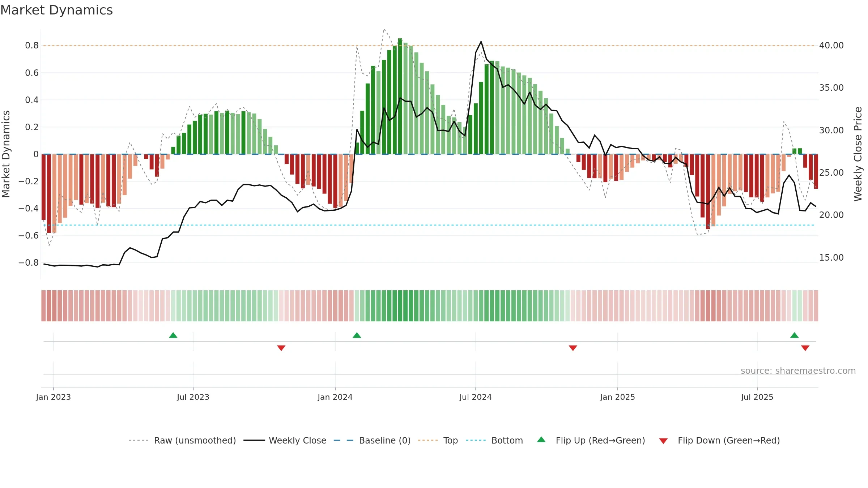This screenshot has height=488, width=868.
Task: Click the 0.2 left axis tick label
Action: tap(32, 127)
